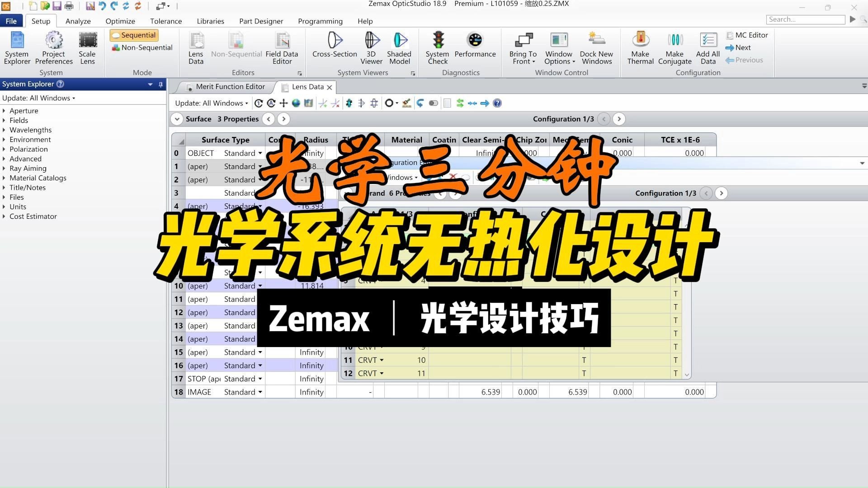The image size is (868, 488).
Task: Collapse the Surface 3 Properties section
Action: pyautogui.click(x=177, y=119)
